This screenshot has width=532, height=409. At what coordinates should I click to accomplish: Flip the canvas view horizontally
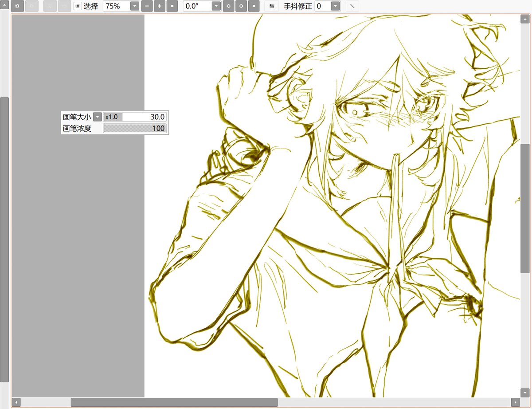(271, 6)
